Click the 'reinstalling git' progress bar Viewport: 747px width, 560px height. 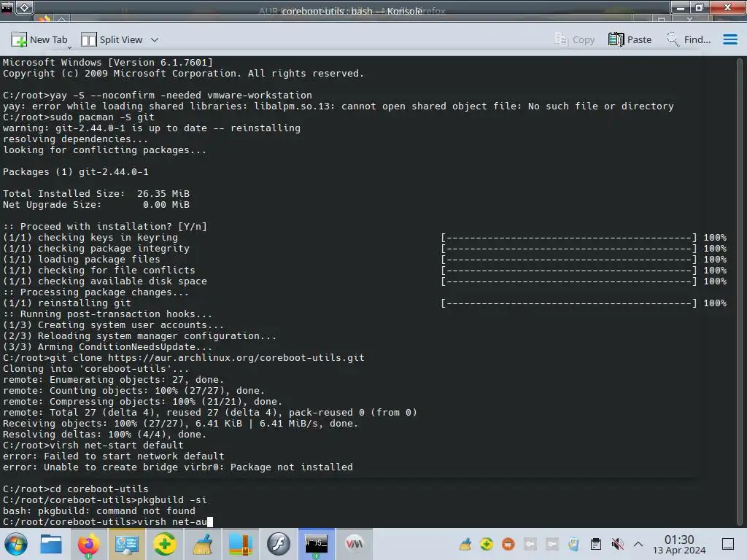[x=568, y=303]
